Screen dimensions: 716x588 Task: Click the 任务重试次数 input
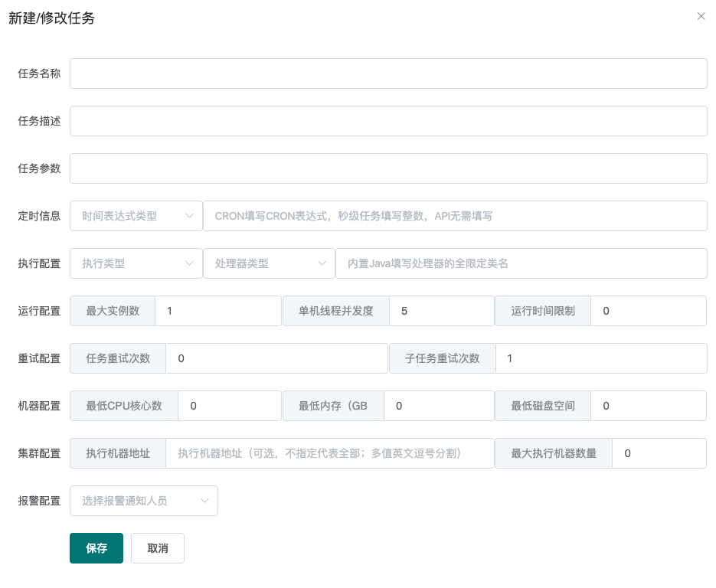click(x=276, y=358)
